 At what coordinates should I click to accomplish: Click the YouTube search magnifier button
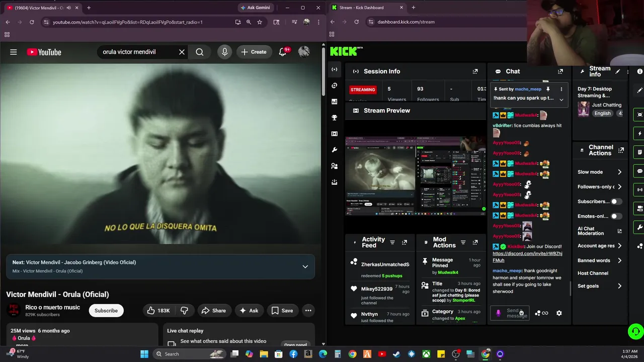200,52
